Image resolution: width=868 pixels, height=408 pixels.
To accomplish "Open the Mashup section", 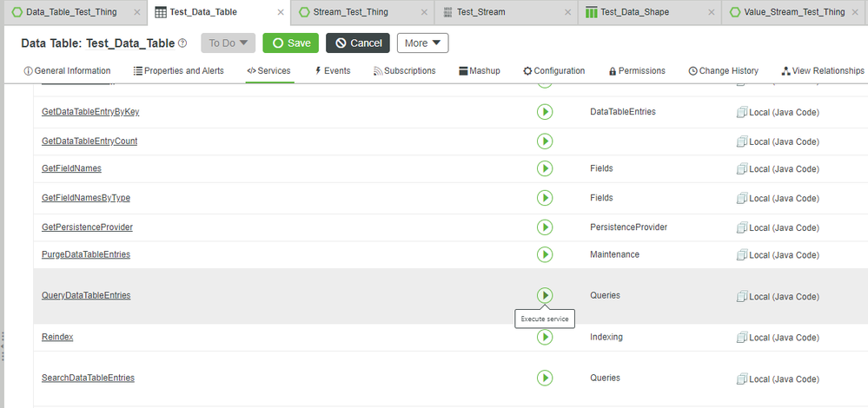I will click(x=480, y=71).
